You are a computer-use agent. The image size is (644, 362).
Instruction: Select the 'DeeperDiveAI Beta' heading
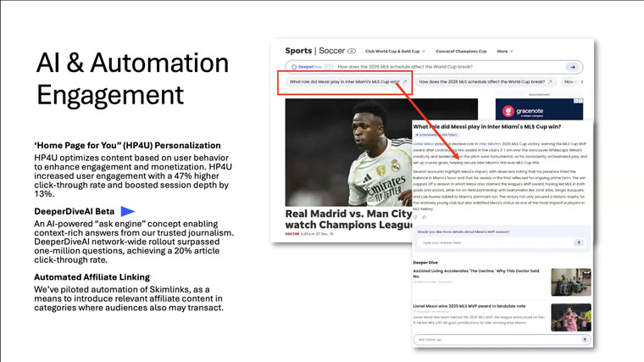pos(75,212)
